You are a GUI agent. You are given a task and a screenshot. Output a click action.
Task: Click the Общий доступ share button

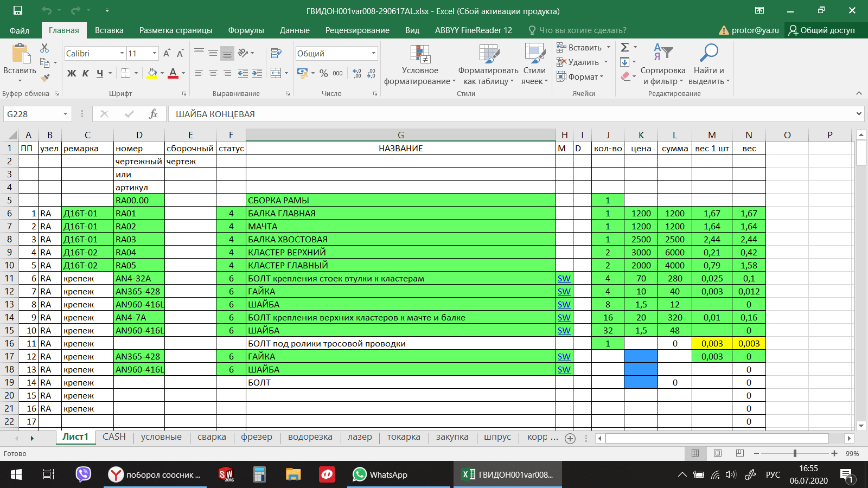pyautogui.click(x=822, y=30)
